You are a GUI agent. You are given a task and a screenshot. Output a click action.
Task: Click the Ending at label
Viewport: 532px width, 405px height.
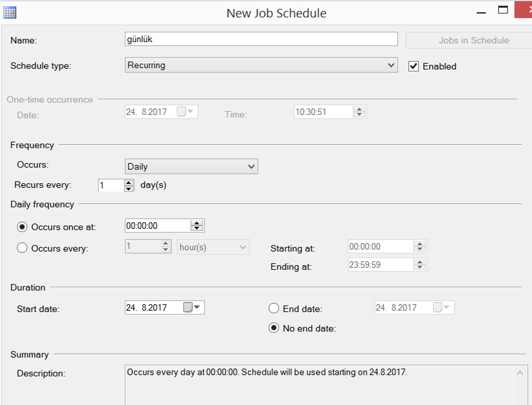click(x=291, y=267)
